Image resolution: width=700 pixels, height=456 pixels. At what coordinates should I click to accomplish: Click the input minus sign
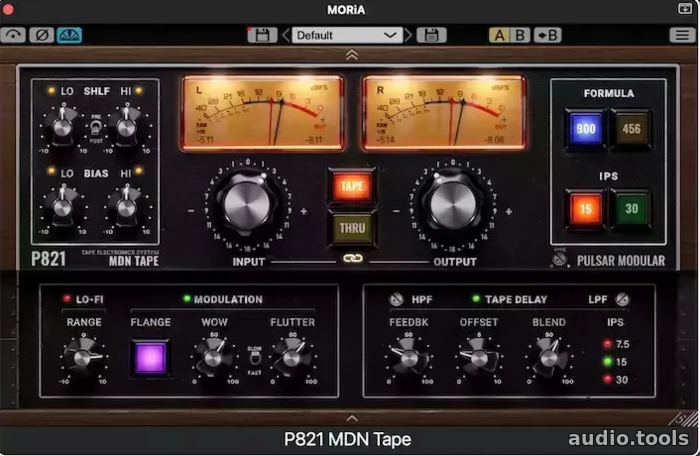[192, 211]
